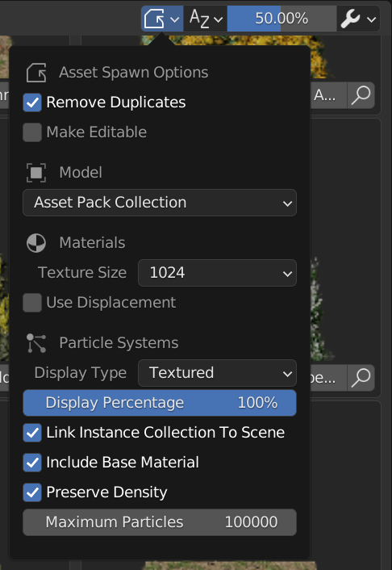Uncheck Link Instance Collection To Scene
Screen dimensions: 392x570
[32, 433]
